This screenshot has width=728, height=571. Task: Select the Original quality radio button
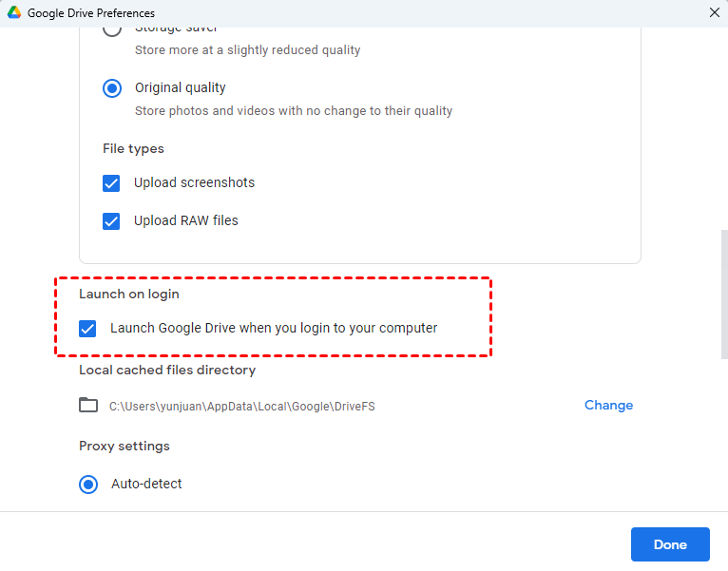(x=112, y=87)
